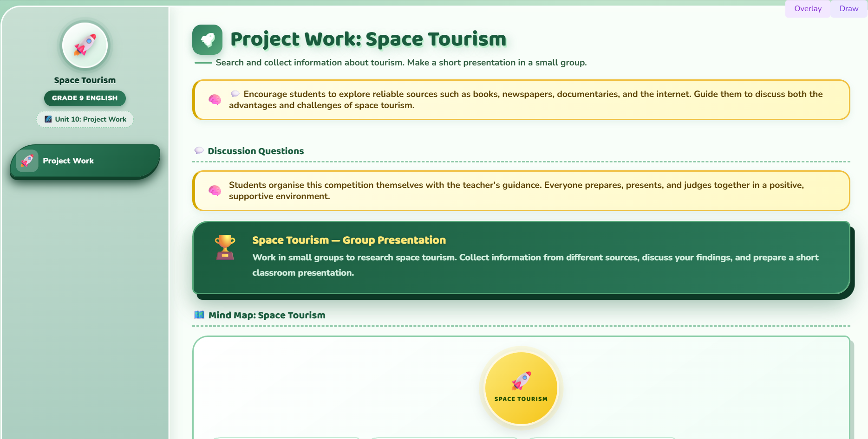Click the speech bubble beside Discussion Questions
868x439 pixels.
(x=199, y=151)
